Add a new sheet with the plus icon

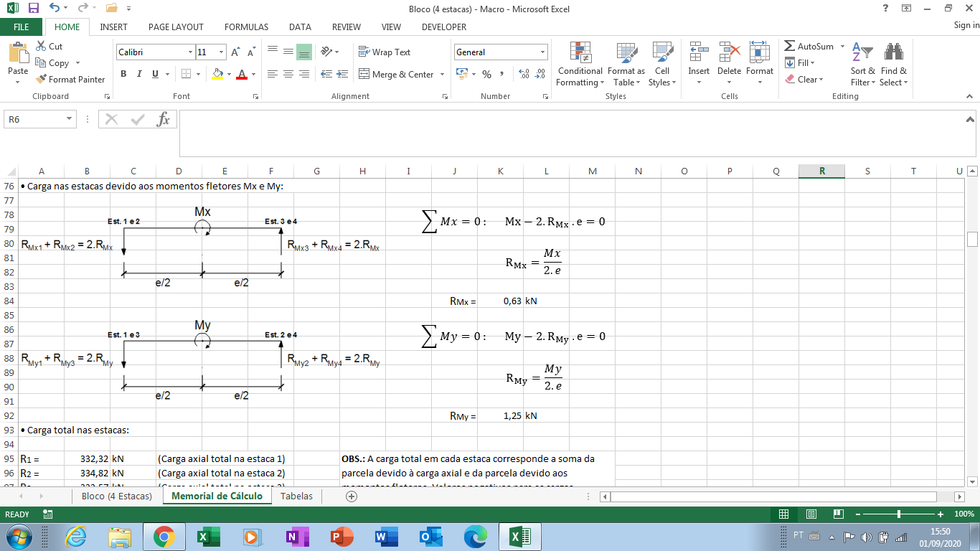coord(352,496)
